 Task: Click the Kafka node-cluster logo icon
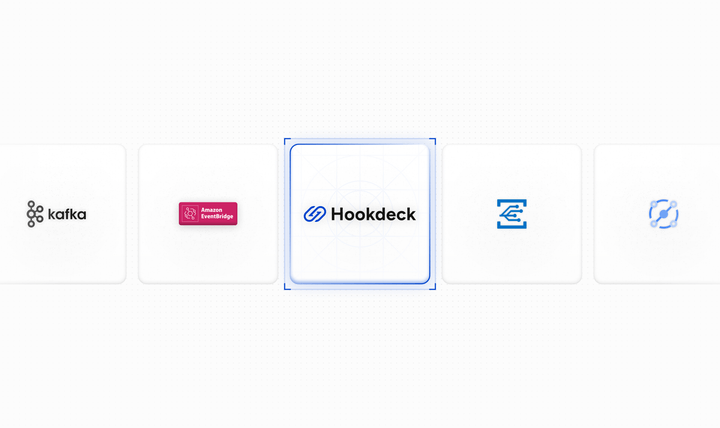[35, 214]
